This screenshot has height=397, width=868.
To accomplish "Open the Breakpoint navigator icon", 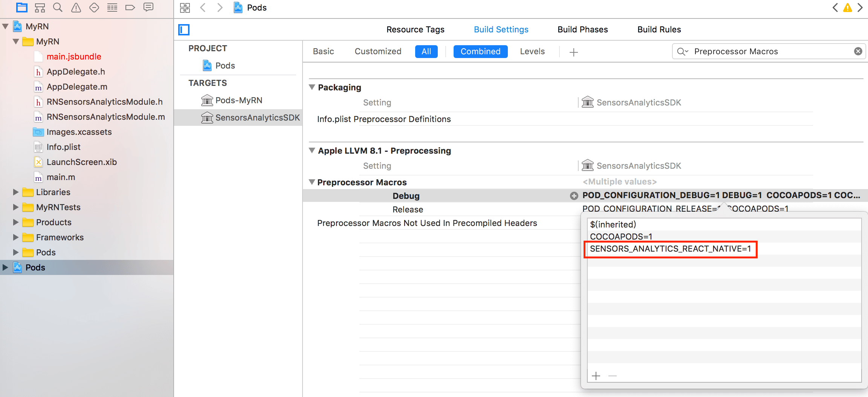I will tap(130, 8).
